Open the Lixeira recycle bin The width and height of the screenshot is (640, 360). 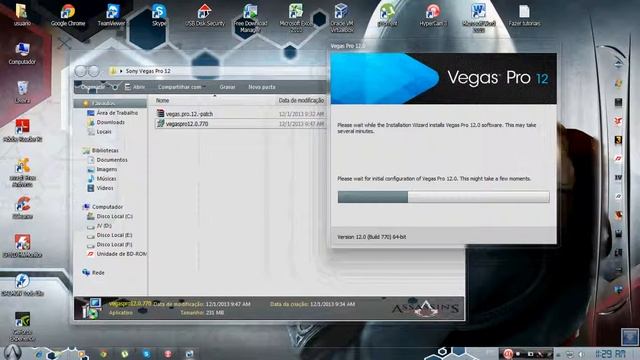coord(22,91)
